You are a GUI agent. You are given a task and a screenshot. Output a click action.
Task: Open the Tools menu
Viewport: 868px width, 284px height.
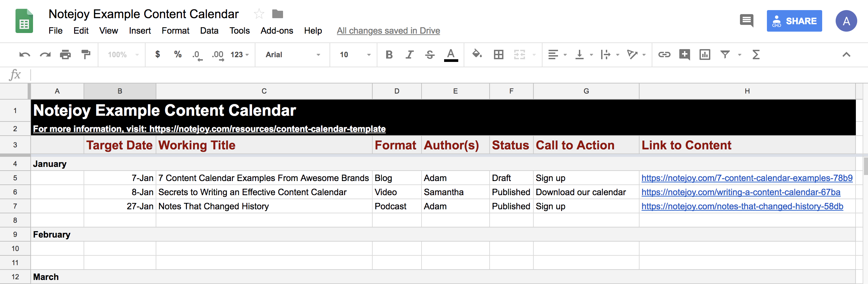point(240,31)
